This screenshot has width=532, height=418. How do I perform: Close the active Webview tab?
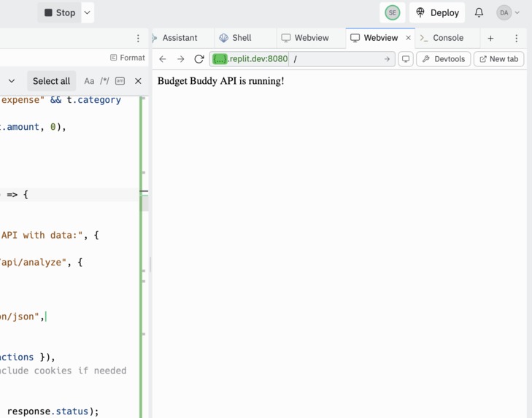pyautogui.click(x=408, y=38)
